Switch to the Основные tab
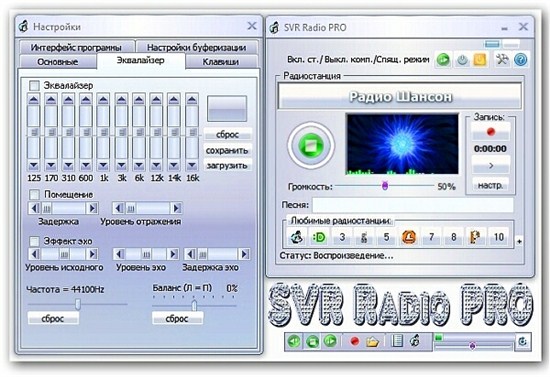The width and height of the screenshot is (550, 377). (x=58, y=62)
